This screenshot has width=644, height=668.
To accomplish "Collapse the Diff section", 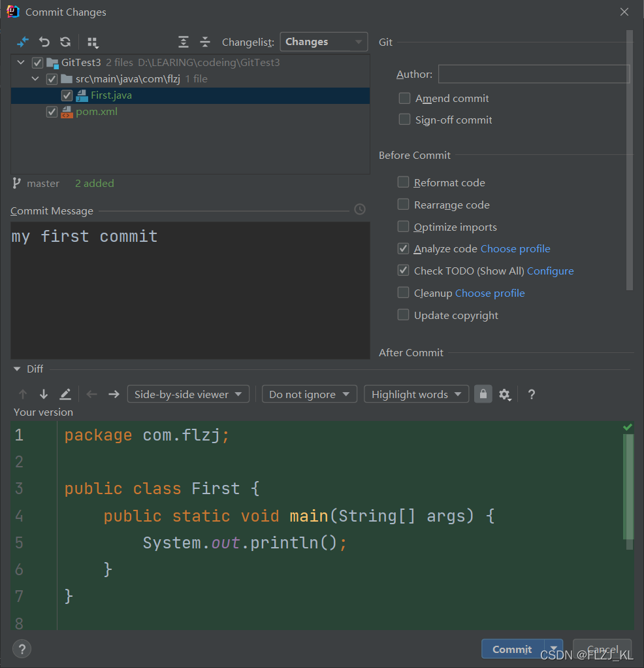I will (17, 369).
